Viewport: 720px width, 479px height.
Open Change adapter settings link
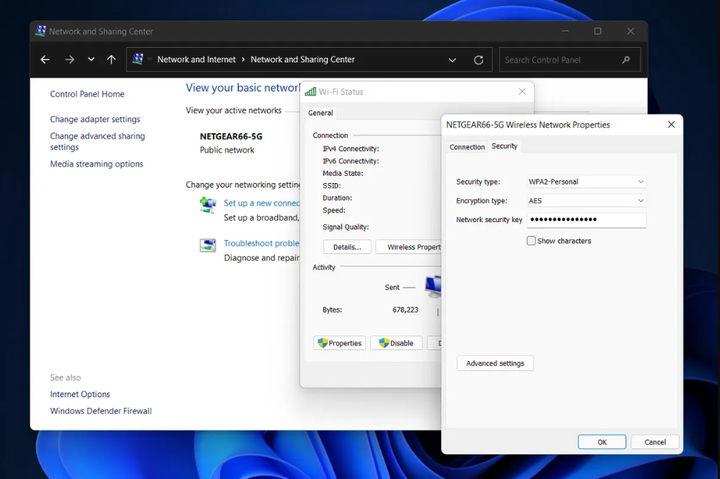coord(95,119)
